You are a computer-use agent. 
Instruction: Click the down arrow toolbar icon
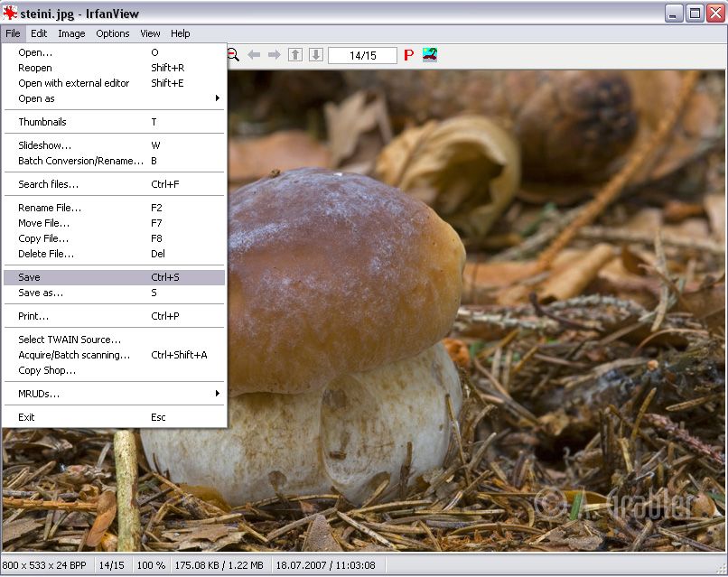click(315, 55)
